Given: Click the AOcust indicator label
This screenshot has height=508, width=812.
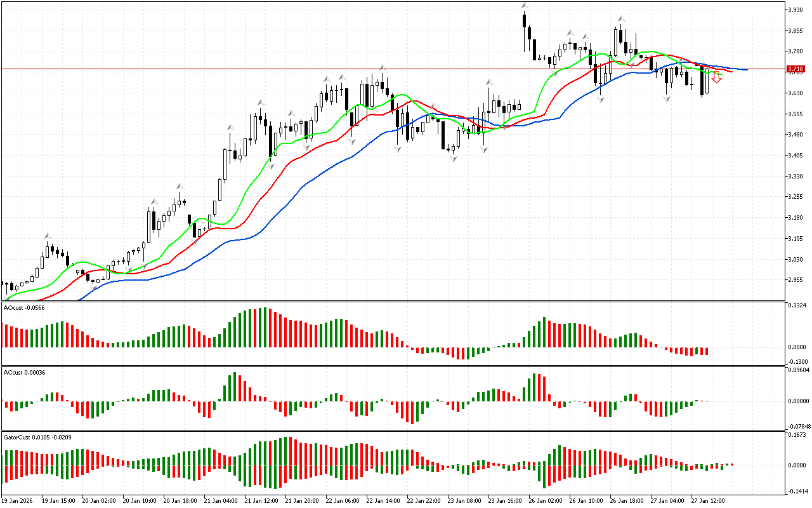Looking at the screenshot, I should coord(24,307).
